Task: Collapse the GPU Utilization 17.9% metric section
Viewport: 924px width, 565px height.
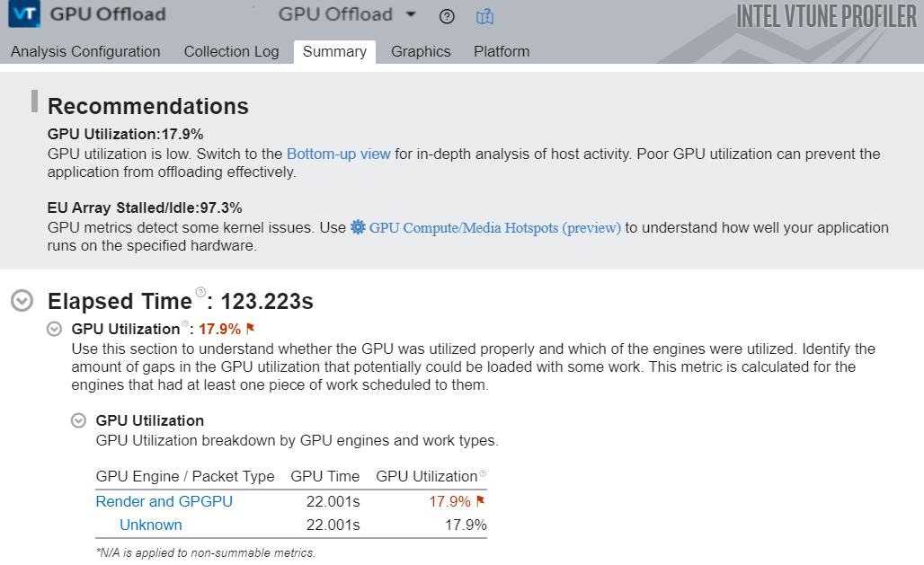Action: [x=55, y=329]
